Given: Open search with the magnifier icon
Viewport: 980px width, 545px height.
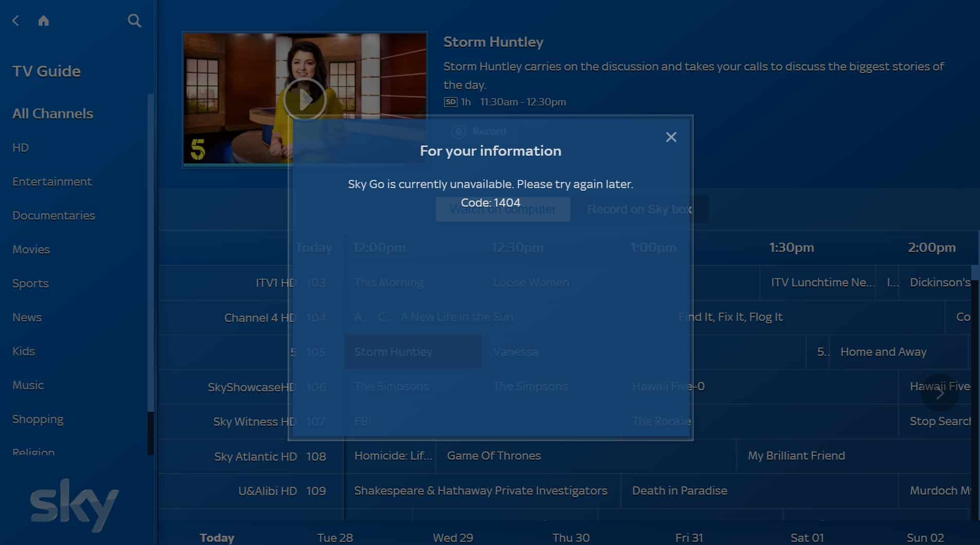Looking at the screenshot, I should pos(134,21).
